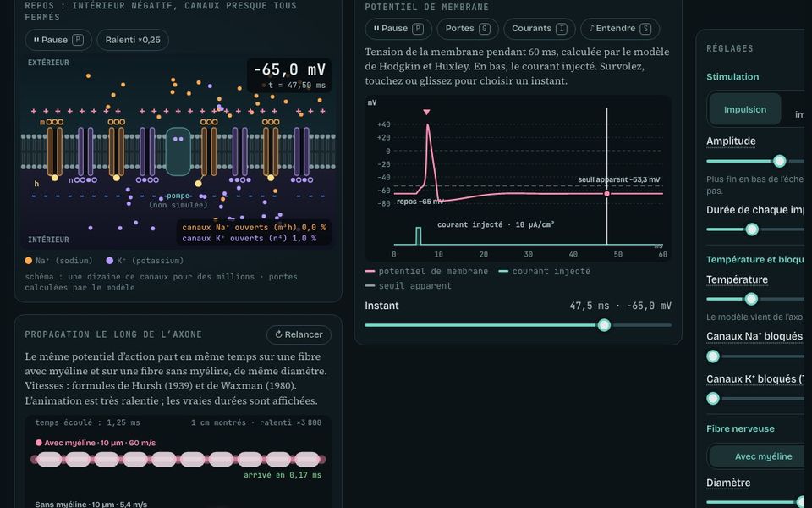Click the teal pompe protein in the membrane
The image size is (812, 508).
tap(178, 152)
